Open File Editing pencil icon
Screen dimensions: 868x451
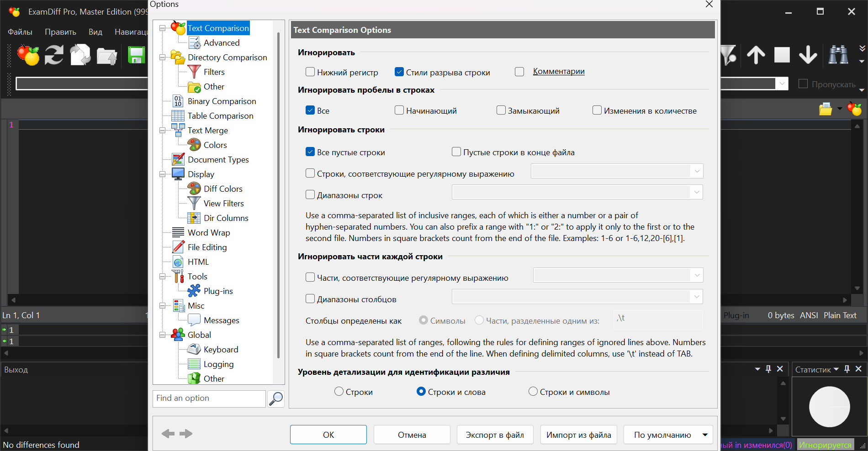178,247
